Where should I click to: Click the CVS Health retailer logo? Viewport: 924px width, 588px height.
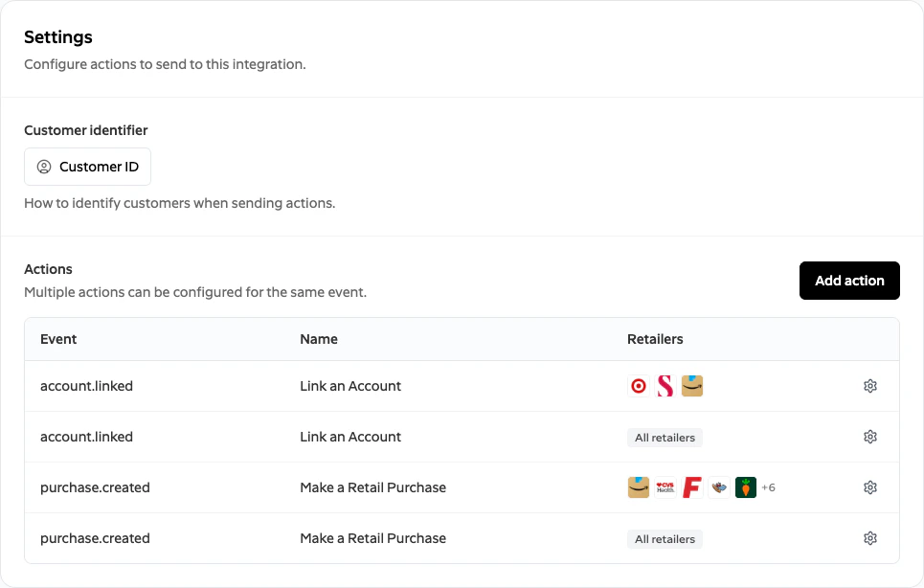tap(665, 487)
